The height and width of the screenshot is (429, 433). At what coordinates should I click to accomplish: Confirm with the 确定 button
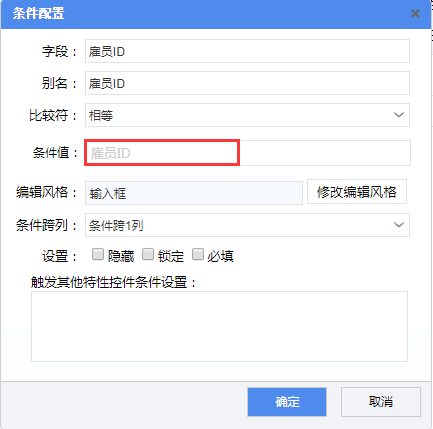[287, 402]
